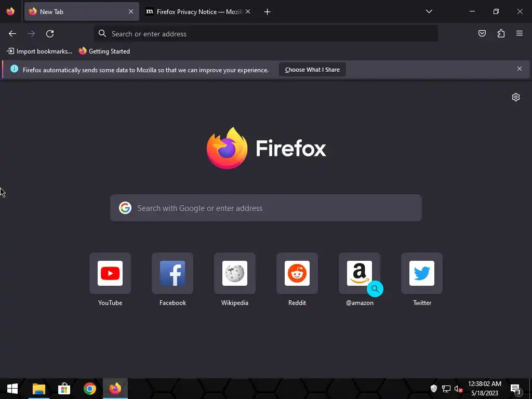Screen dimensions: 532x399
Task: Open the YouTube shortcut tile
Action: [110, 273]
